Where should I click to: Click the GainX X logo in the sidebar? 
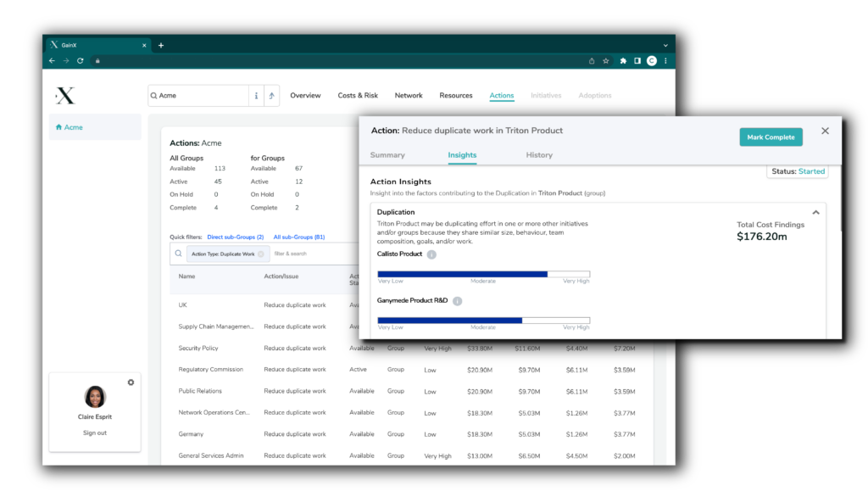65,95
